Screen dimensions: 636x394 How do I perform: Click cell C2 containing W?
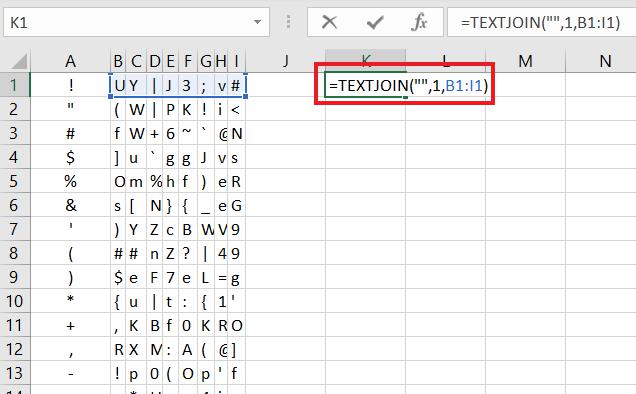136,109
